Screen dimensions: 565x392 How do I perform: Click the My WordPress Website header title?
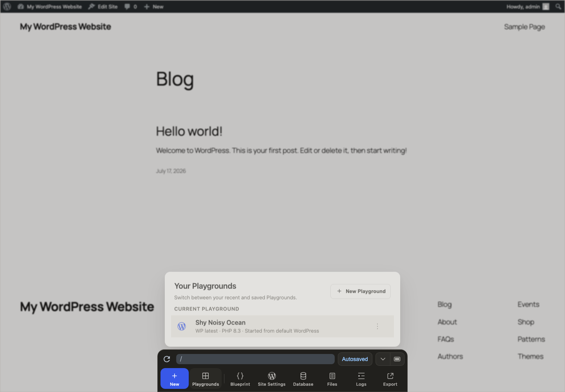pyautogui.click(x=66, y=27)
